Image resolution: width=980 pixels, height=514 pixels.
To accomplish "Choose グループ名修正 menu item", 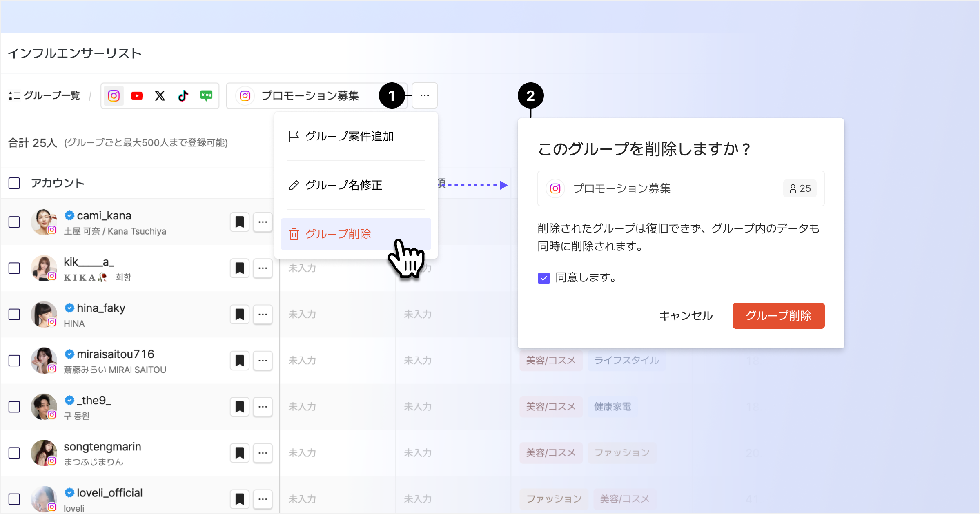I will [344, 185].
